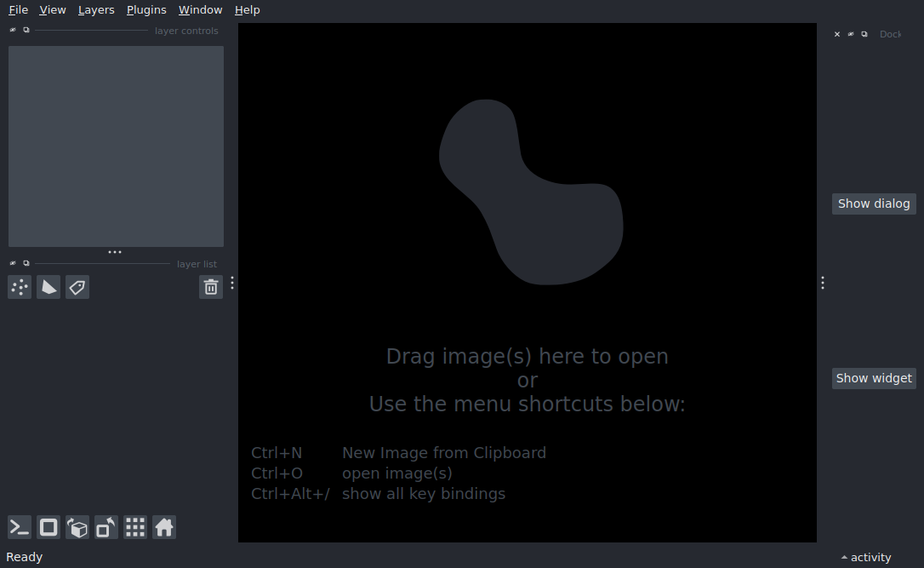The height and width of the screenshot is (568, 924).
Task: Roll dimensions order button
Action: tap(77, 527)
